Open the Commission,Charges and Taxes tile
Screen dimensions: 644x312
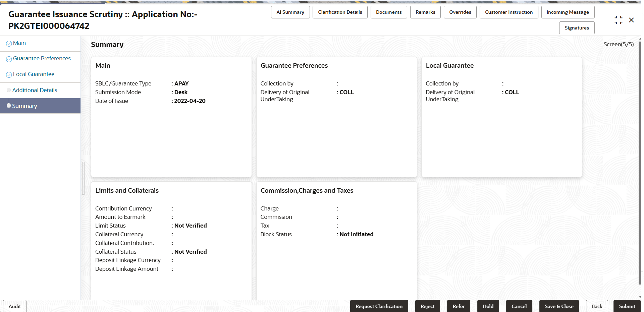[x=337, y=241]
